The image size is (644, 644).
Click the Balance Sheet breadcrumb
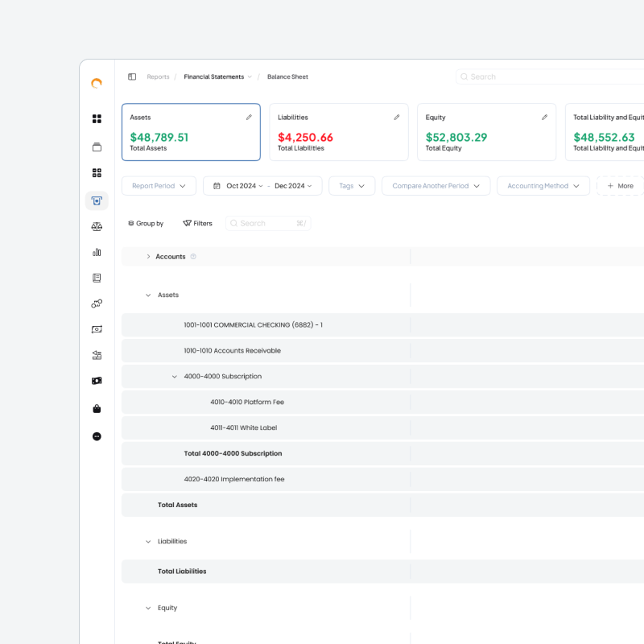(287, 76)
